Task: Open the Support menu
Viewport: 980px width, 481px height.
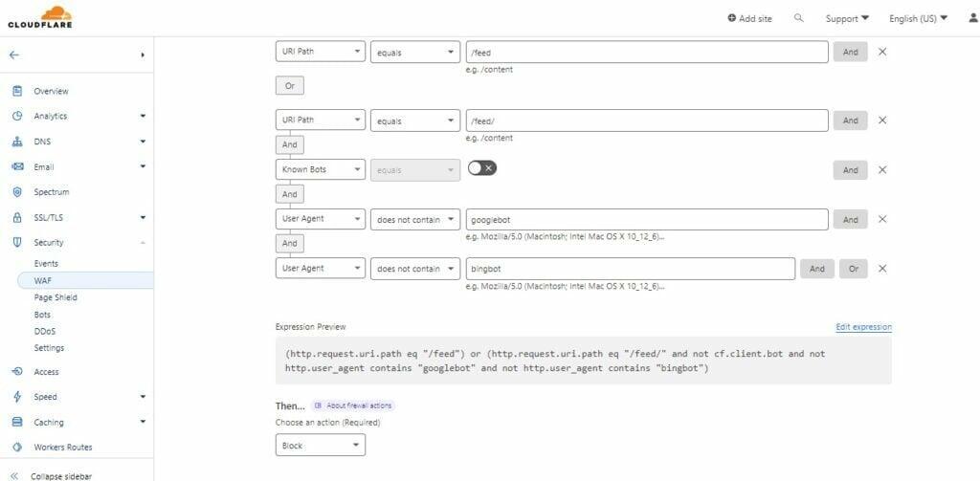Action: [847, 18]
